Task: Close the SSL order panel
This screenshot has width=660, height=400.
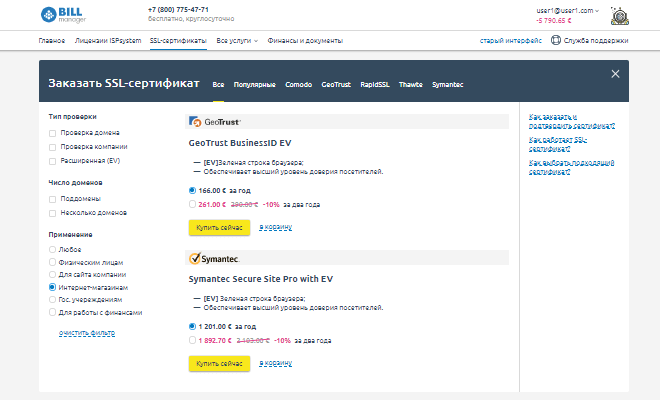Action: pyautogui.click(x=615, y=74)
